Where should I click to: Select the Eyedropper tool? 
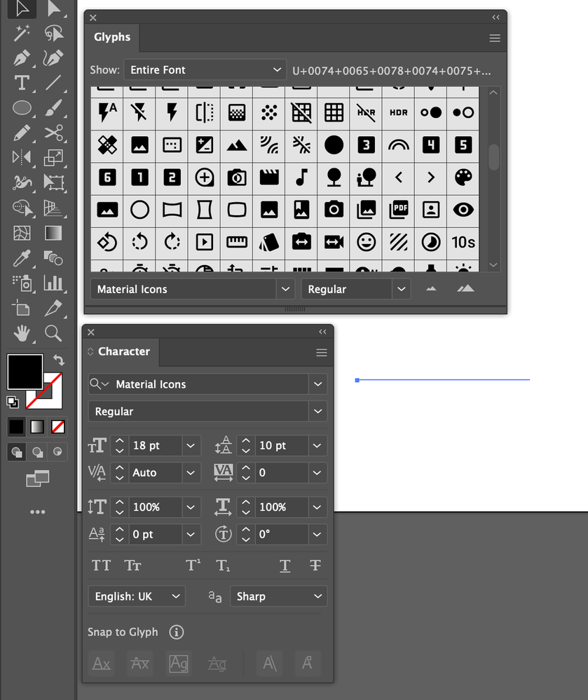pyautogui.click(x=22, y=258)
